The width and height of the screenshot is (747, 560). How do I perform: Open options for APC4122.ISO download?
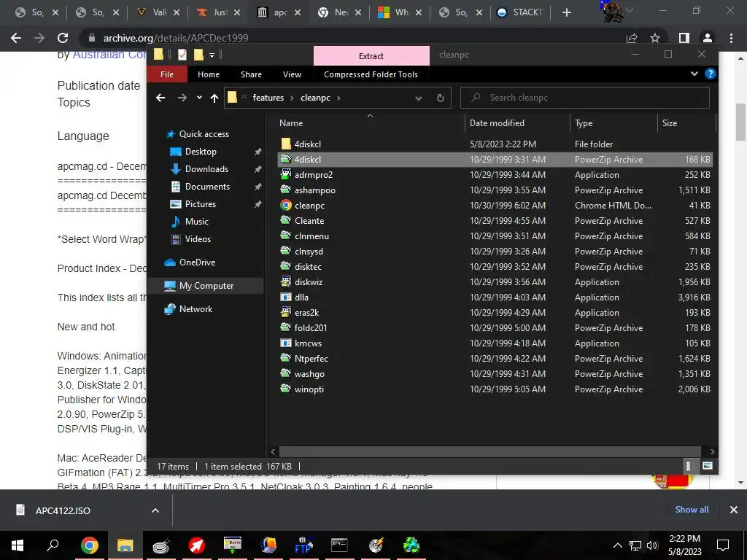(x=155, y=510)
